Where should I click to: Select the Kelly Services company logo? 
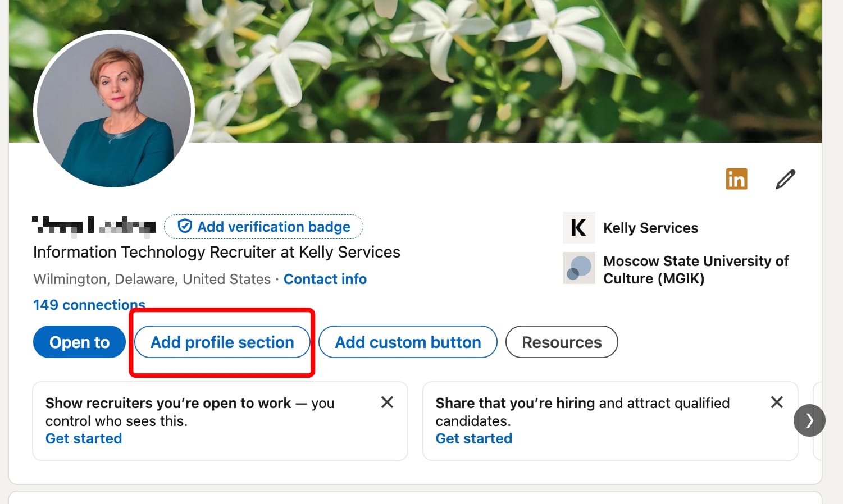click(x=578, y=227)
